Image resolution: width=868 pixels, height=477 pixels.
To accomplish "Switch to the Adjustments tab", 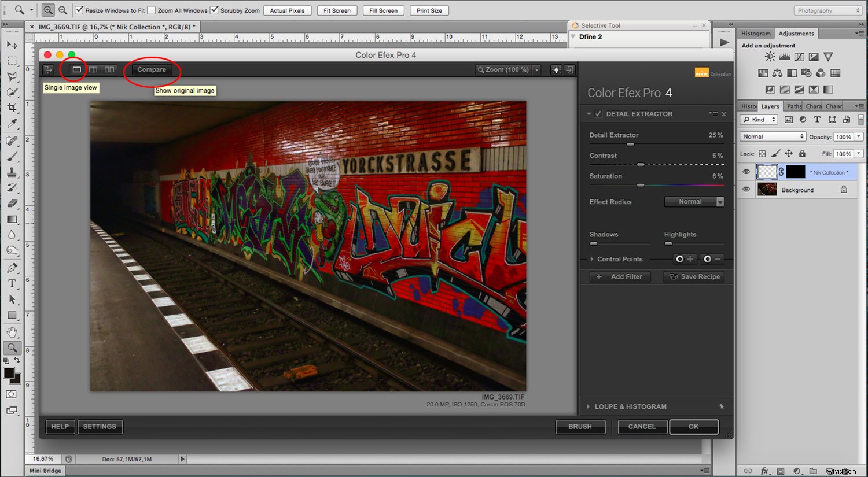I will point(796,33).
